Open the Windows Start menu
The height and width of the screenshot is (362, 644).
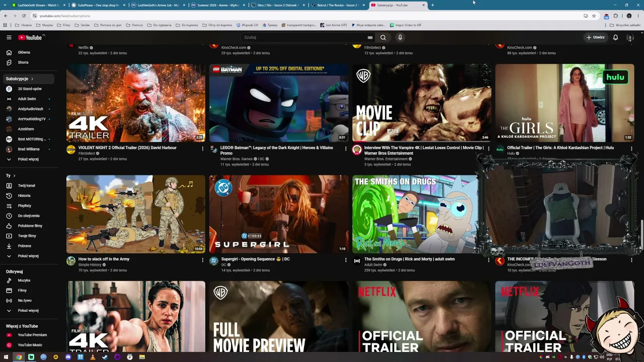click(x=7, y=357)
